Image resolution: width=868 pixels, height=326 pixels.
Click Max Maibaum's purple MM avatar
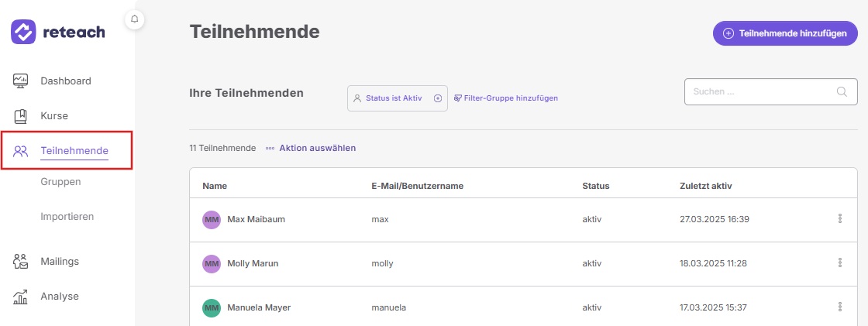pos(212,219)
